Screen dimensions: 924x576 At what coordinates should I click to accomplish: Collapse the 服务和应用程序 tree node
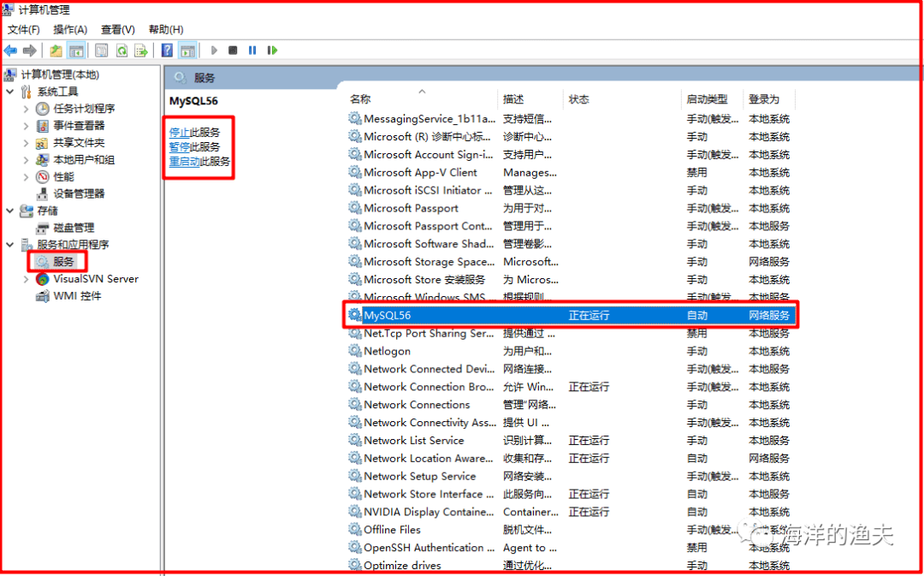click(10, 245)
